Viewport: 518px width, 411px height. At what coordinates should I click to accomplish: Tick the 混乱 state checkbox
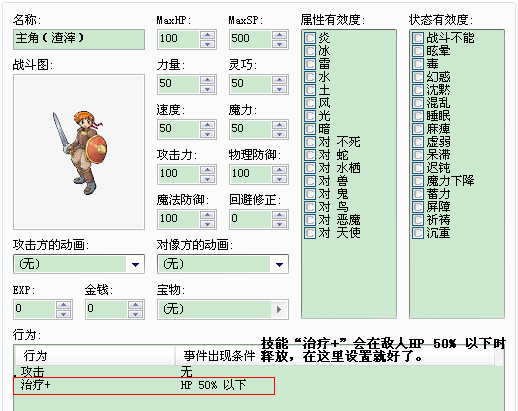coord(418,103)
